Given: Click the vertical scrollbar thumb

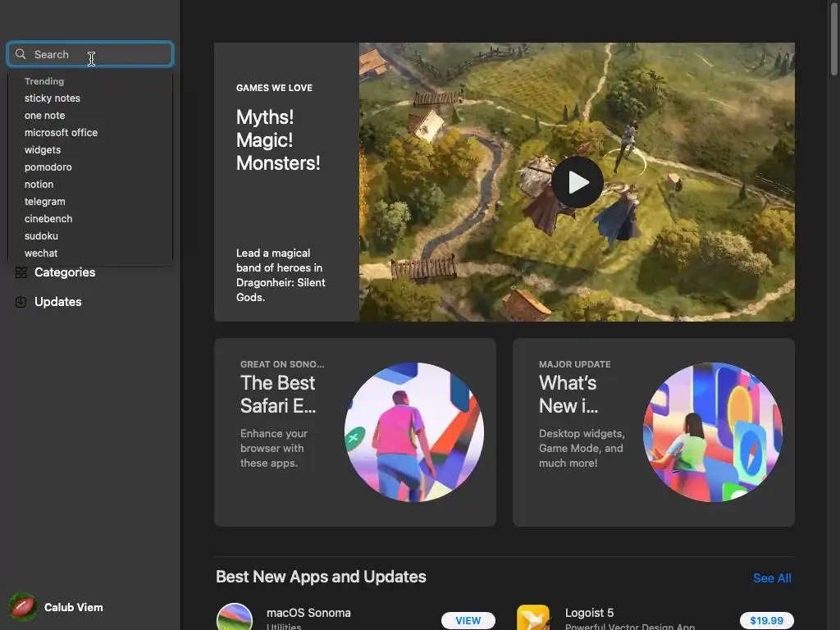Looking at the screenshot, I should coord(834,40).
